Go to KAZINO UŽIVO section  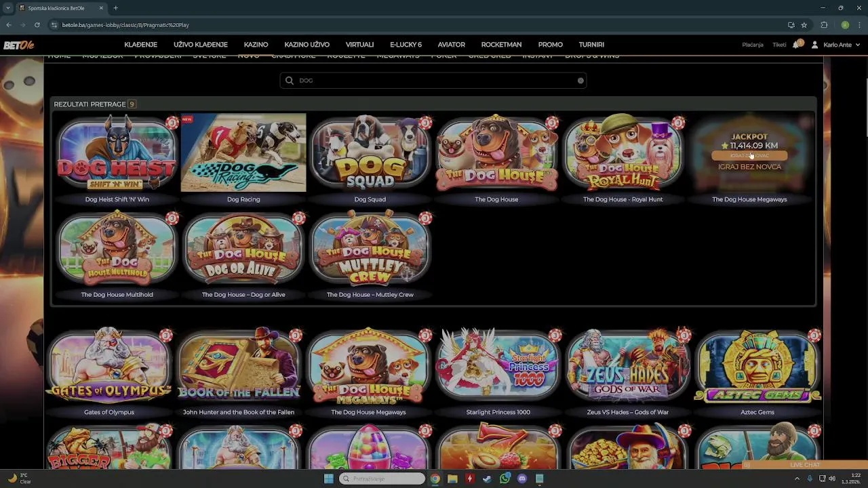(x=307, y=45)
